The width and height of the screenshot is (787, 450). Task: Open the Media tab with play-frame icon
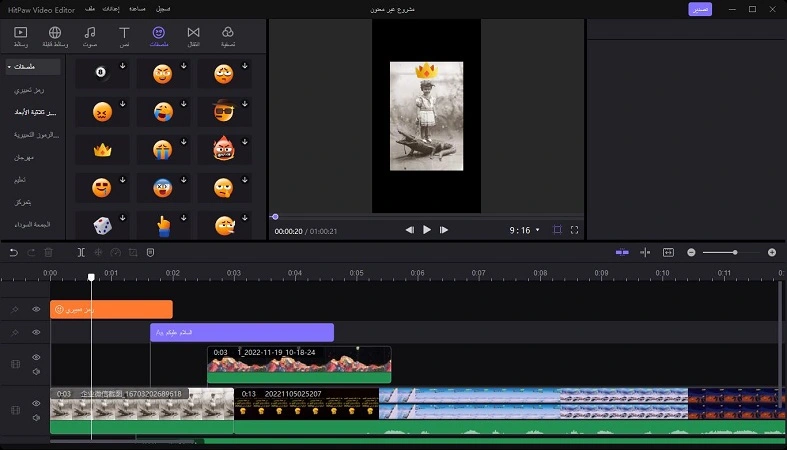pos(21,37)
